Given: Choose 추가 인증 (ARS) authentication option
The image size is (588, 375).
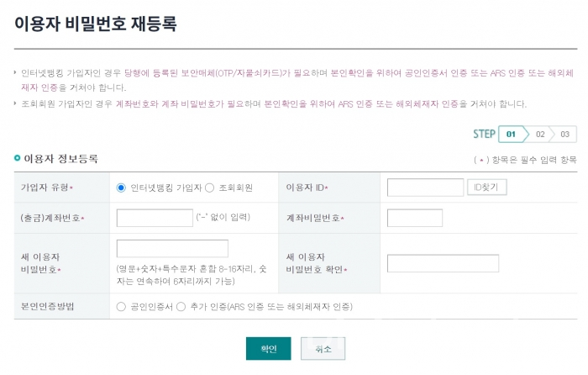Looking at the screenshot, I should pos(181,307).
